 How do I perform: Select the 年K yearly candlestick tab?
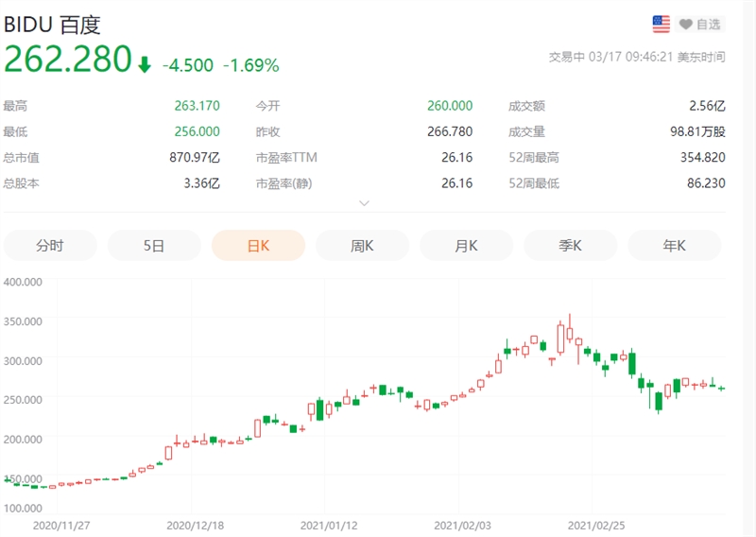click(x=674, y=246)
